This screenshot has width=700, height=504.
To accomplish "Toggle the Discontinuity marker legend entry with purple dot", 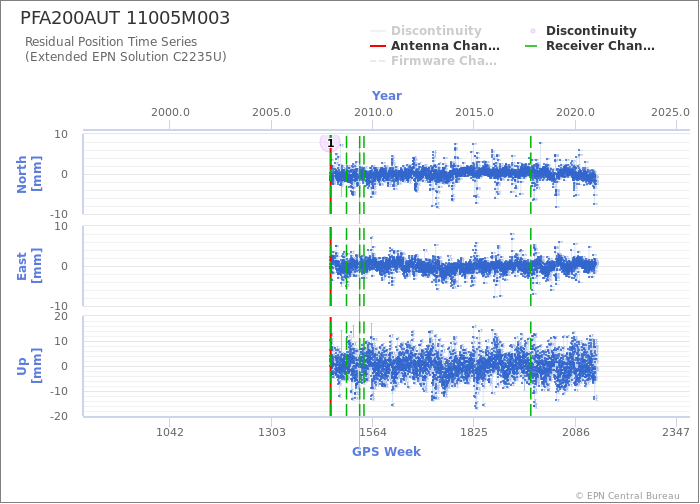I will 583,31.
